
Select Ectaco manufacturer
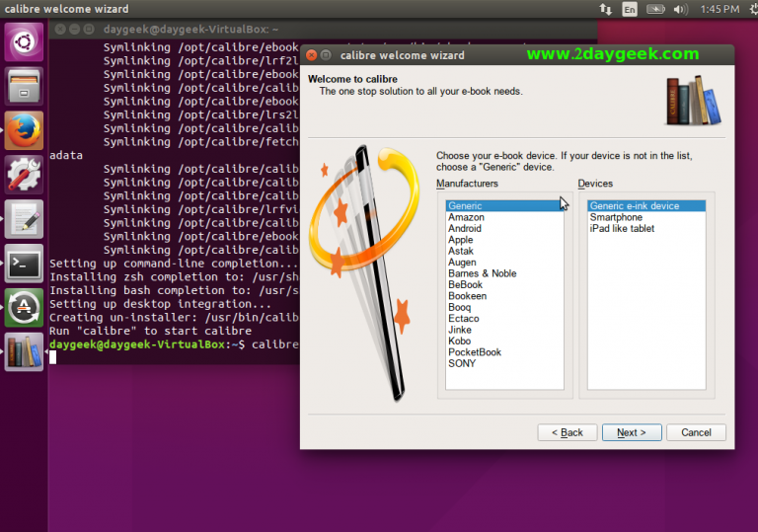pos(504,318)
